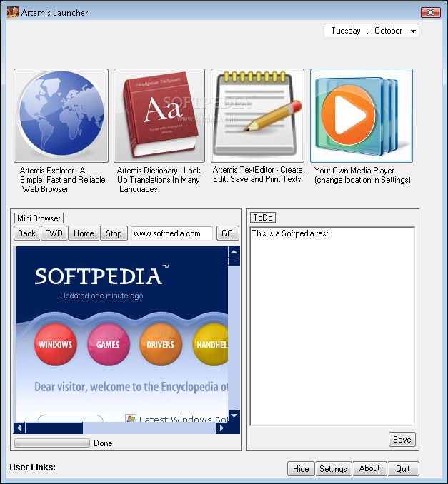Launch the Media Player icon

click(x=362, y=116)
